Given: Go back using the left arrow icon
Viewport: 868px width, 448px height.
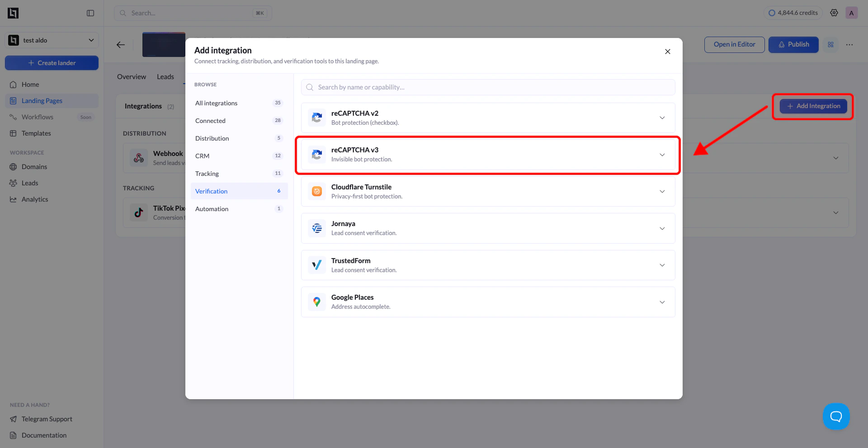Looking at the screenshot, I should pos(121,45).
